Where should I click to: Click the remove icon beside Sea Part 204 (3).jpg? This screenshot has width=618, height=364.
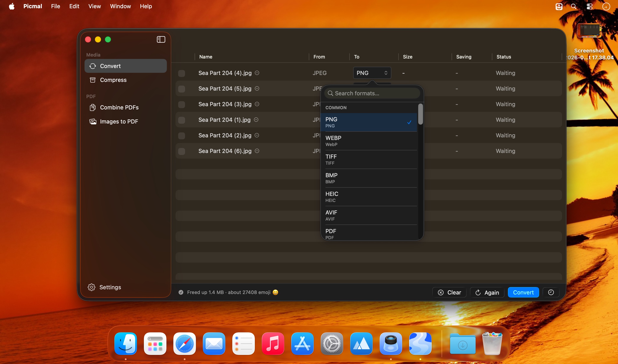(257, 104)
